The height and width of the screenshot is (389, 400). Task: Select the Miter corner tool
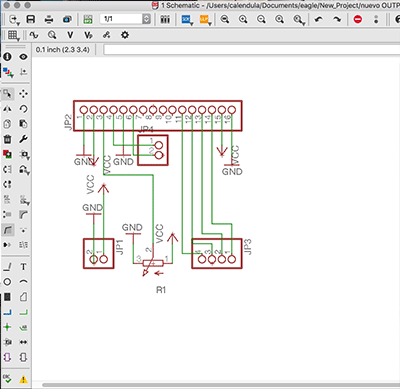tap(23, 215)
